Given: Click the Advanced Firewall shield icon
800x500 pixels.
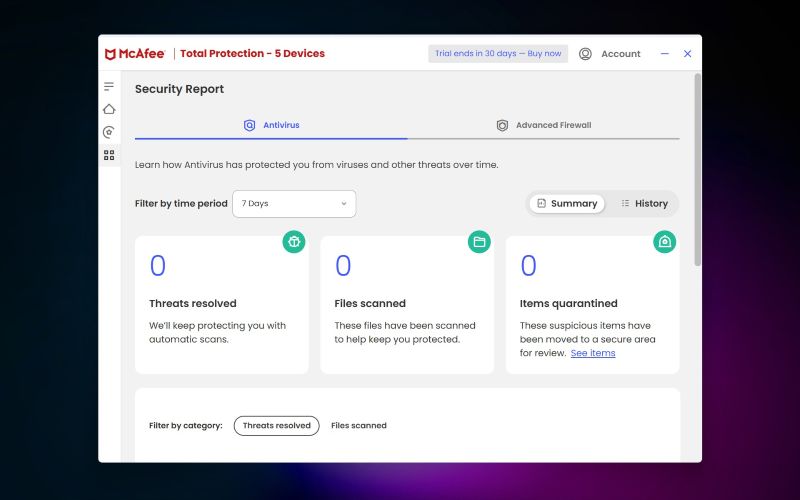Looking at the screenshot, I should coord(502,125).
